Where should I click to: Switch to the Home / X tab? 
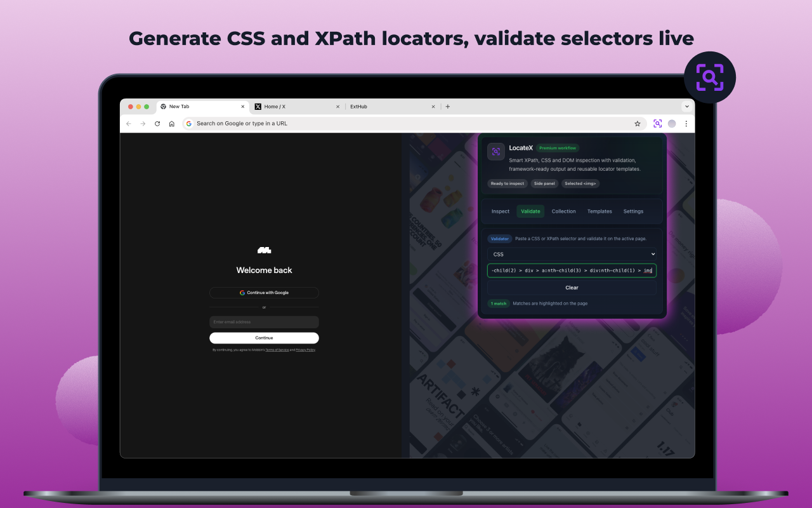point(297,107)
